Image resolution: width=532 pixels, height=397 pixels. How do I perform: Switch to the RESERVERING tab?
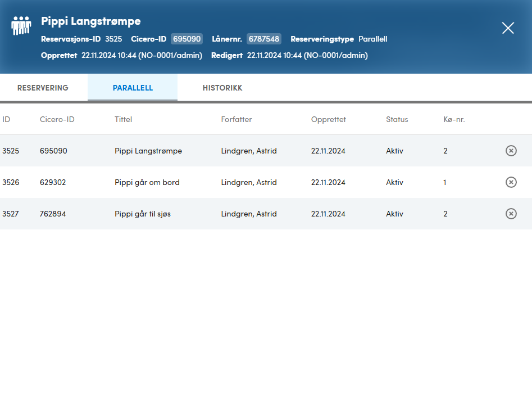click(x=43, y=88)
